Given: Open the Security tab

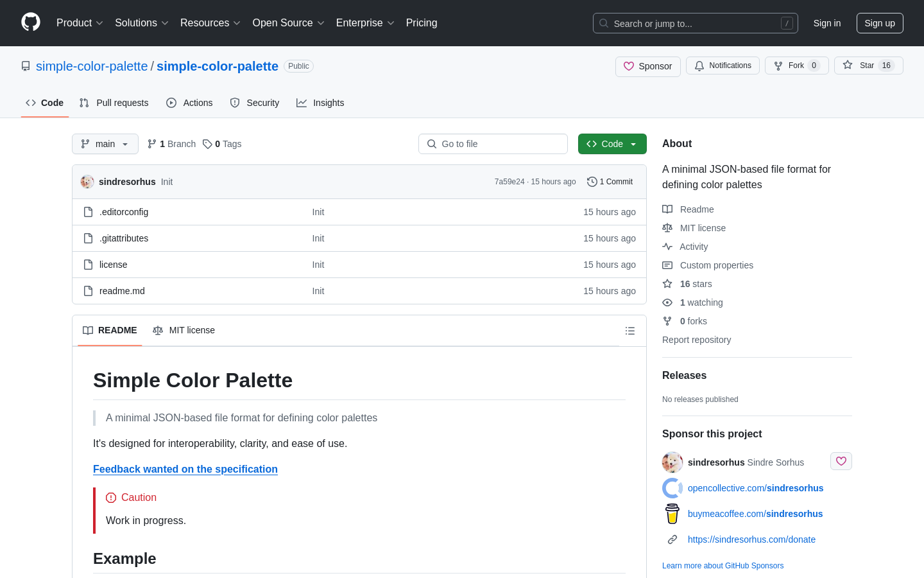Looking at the screenshot, I should pos(255,103).
